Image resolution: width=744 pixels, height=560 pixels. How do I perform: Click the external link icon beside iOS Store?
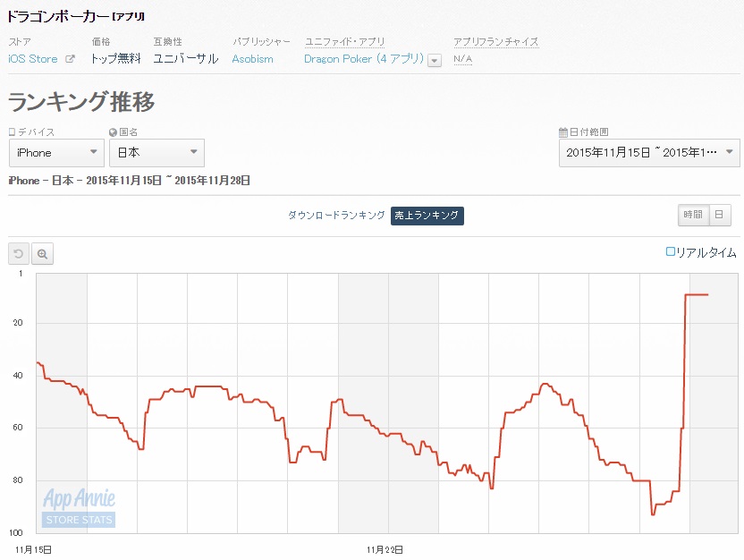pyautogui.click(x=70, y=59)
